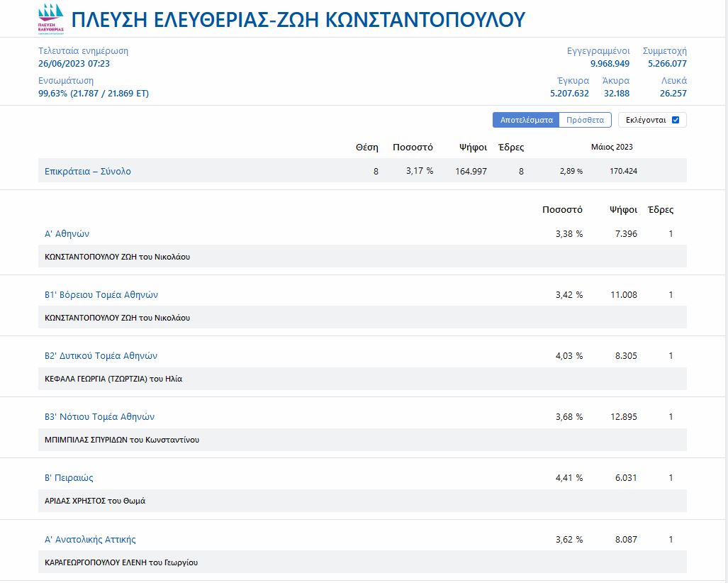The image size is (728, 583).
Task: Open the Α' Αθηνών district link
Action: (67, 233)
